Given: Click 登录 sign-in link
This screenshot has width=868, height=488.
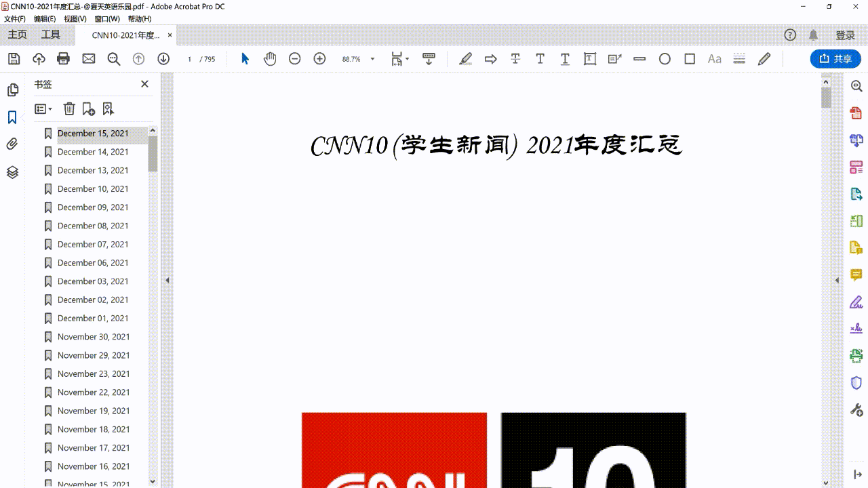Looking at the screenshot, I should click(845, 35).
